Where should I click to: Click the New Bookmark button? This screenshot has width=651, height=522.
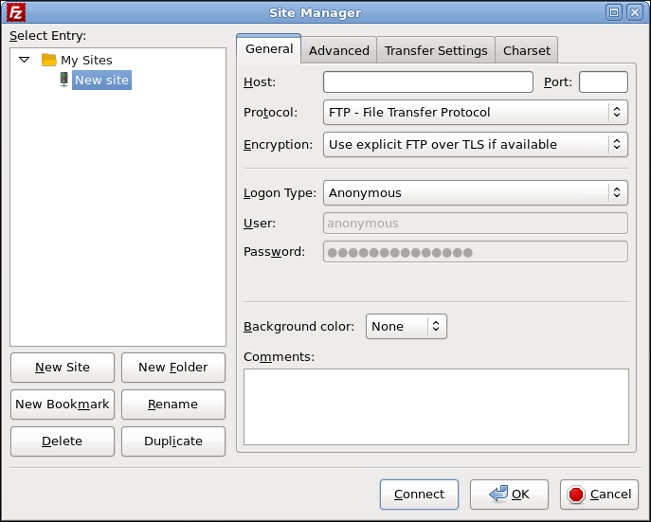(x=62, y=405)
